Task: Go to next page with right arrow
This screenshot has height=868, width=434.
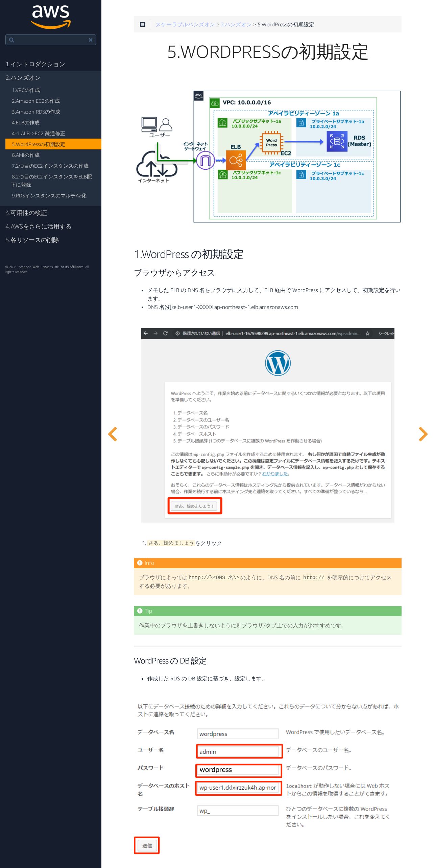Action: click(x=423, y=434)
